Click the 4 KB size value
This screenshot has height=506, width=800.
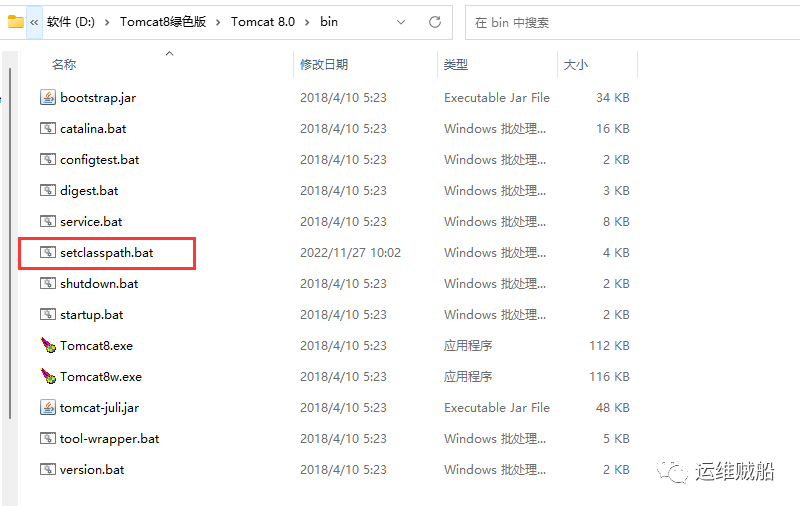pyautogui.click(x=616, y=252)
